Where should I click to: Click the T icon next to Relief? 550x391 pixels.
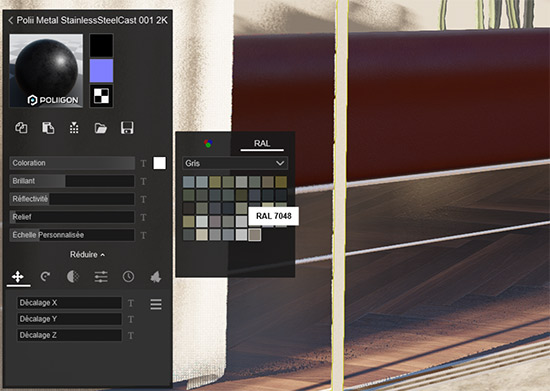click(x=143, y=217)
